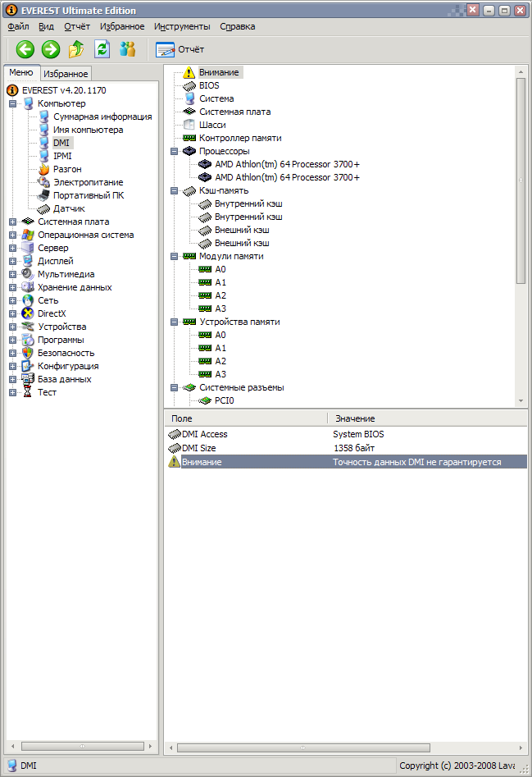
Task: Expand the Дисплей tree node
Action: pos(13,261)
